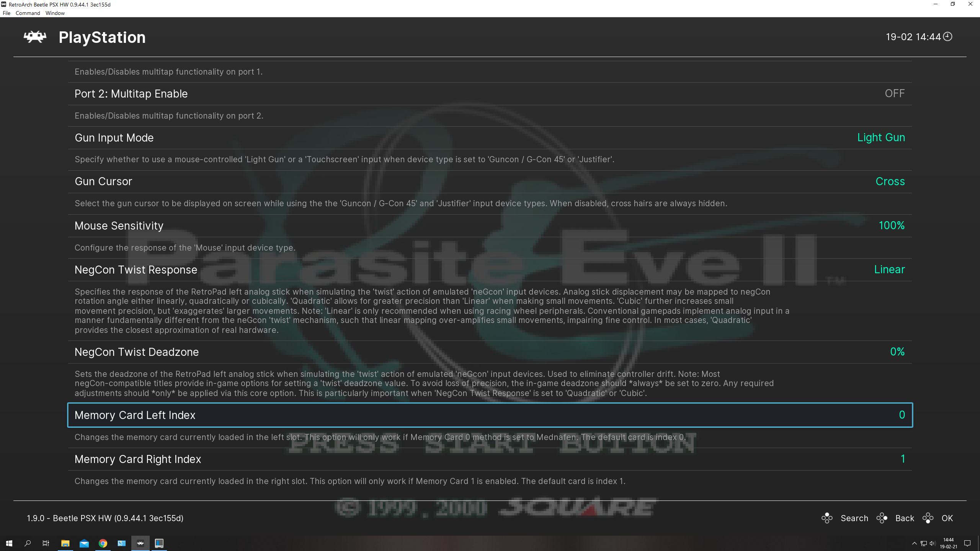Toggle Gun Cursor Cross setting
Viewport: 980px width, 551px height.
[890, 181]
